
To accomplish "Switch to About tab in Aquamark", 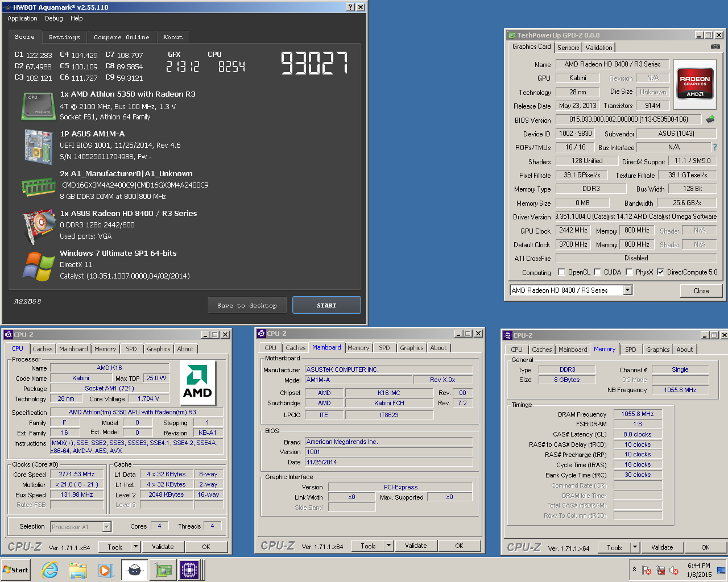I will (173, 37).
